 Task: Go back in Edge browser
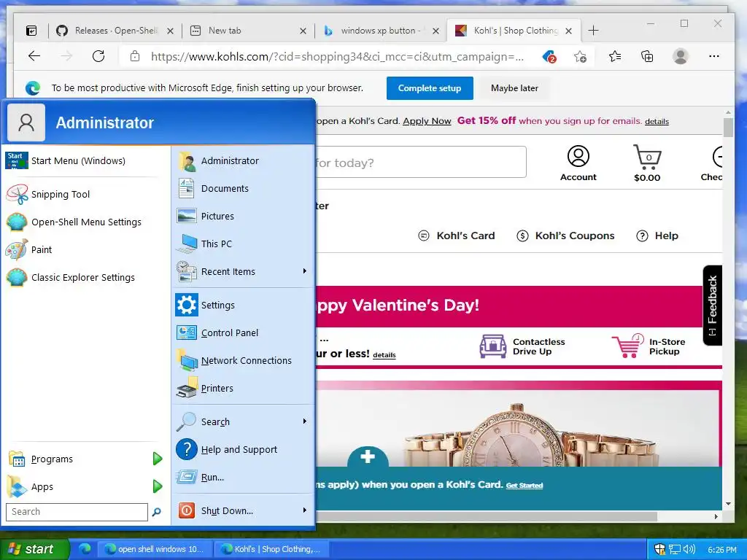coord(34,56)
